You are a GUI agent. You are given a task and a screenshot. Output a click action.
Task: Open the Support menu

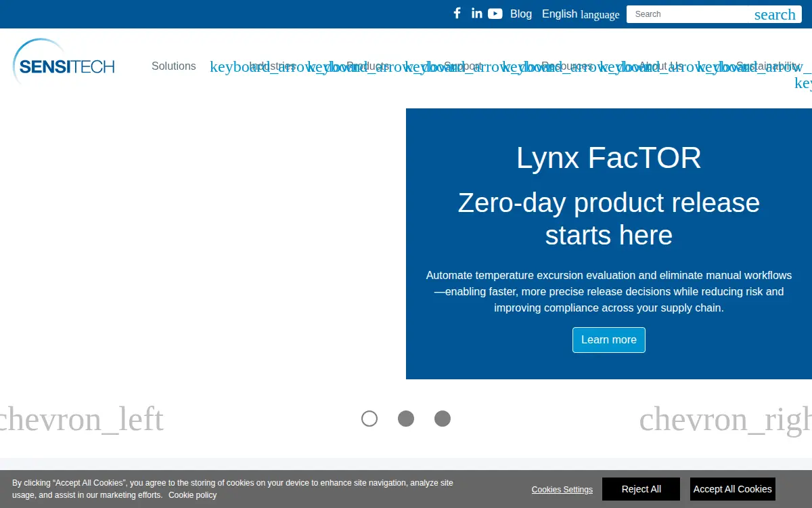tap(463, 66)
